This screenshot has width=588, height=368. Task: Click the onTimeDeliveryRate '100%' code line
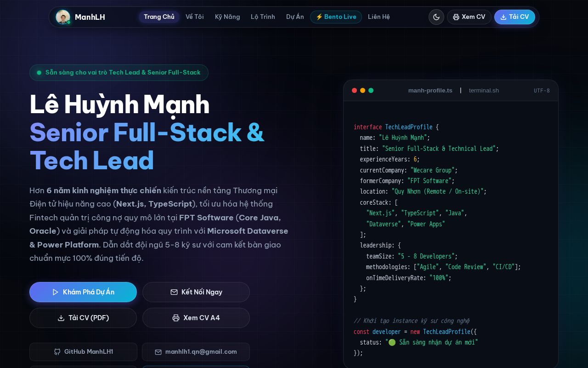pos(409,278)
